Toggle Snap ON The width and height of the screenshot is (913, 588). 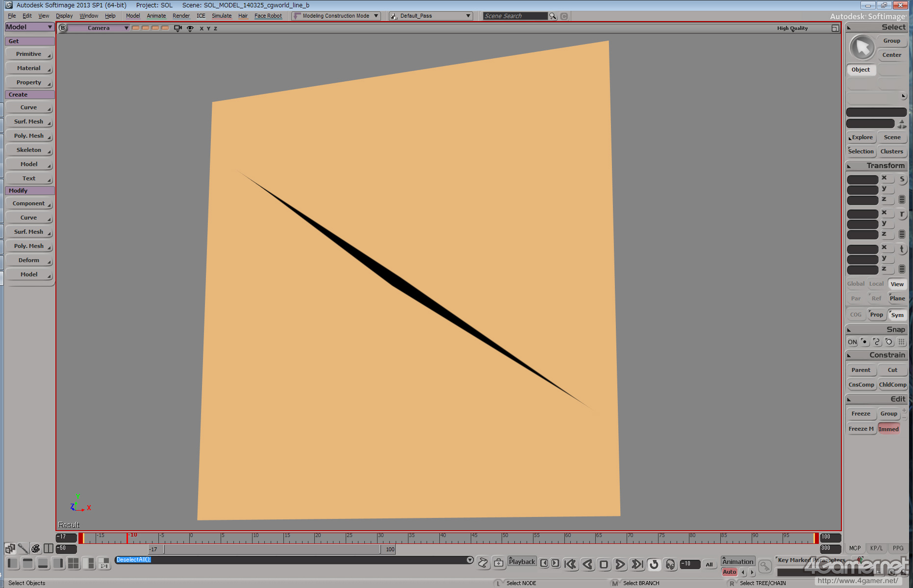(853, 342)
